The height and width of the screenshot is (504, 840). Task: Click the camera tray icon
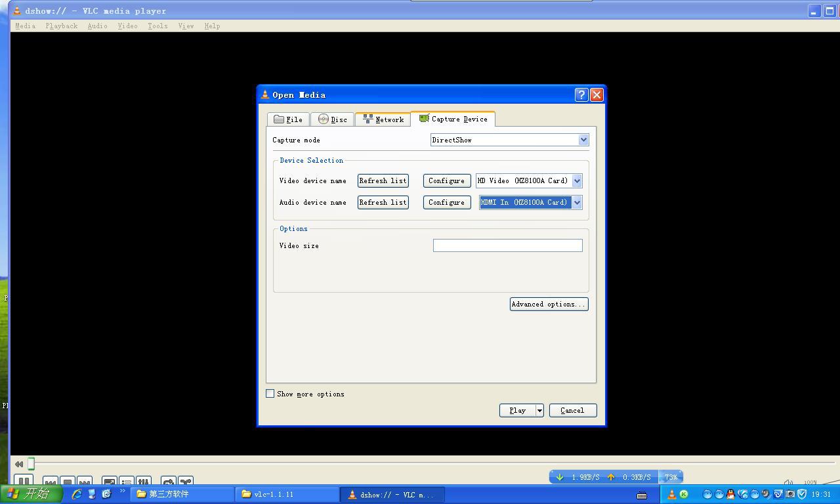(790, 494)
